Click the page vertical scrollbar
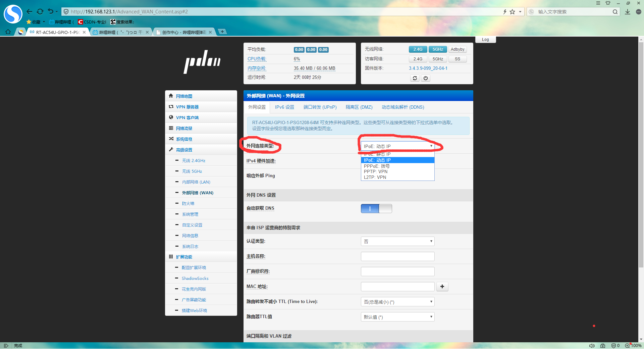Viewport: 644px width, 349px height. pos(641,154)
